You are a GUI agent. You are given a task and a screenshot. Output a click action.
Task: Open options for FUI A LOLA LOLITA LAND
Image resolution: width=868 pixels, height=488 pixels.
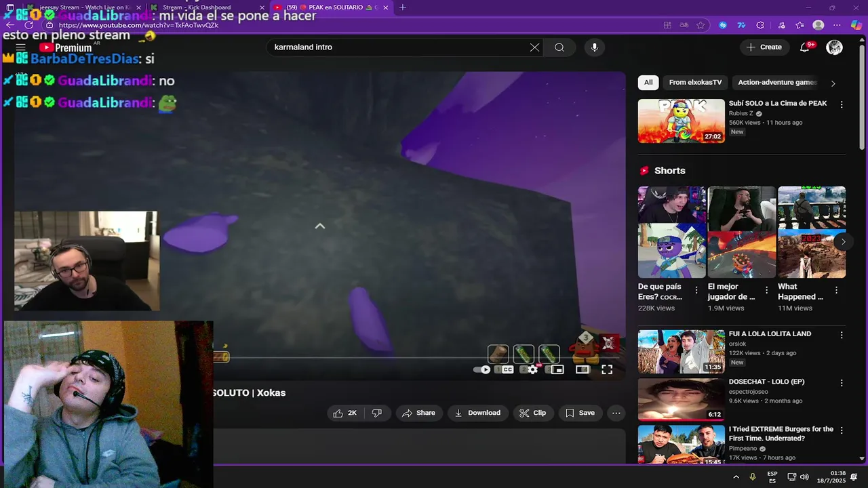pos(842,335)
